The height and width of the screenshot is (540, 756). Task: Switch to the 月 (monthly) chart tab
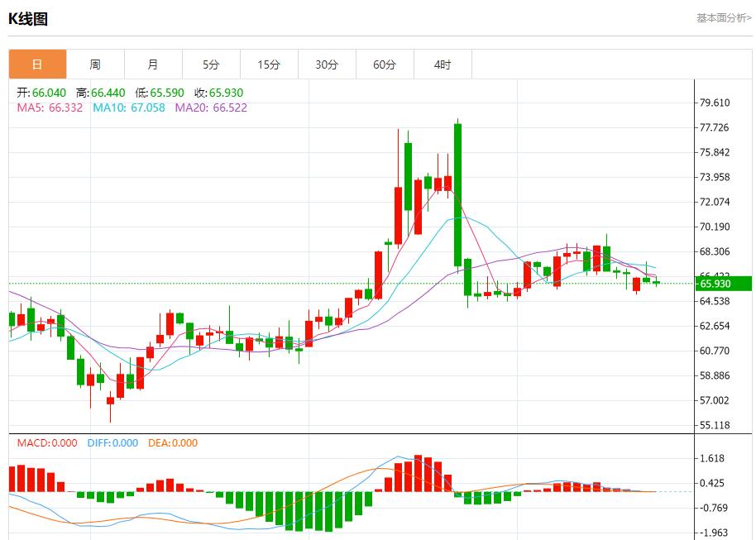point(153,64)
